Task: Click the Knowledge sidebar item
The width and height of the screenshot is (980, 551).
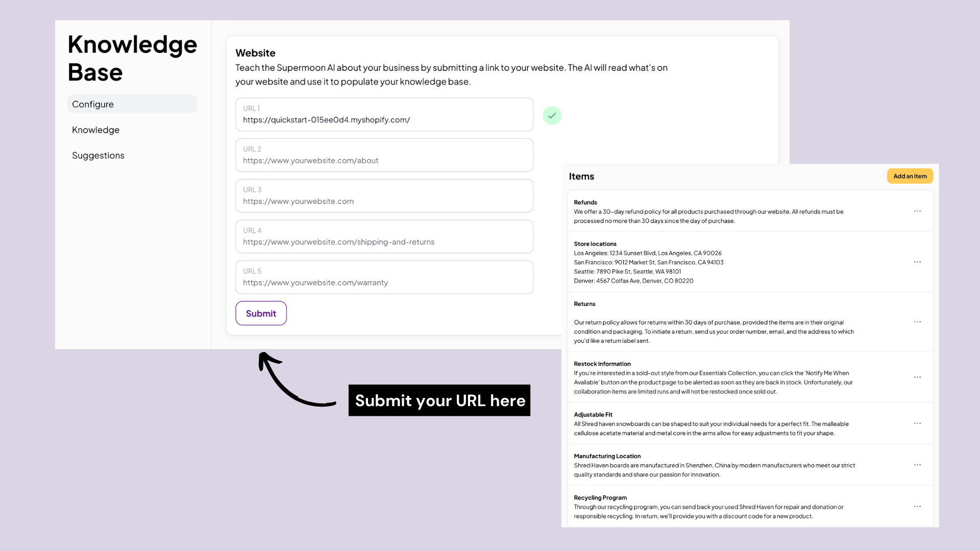Action: coord(95,129)
